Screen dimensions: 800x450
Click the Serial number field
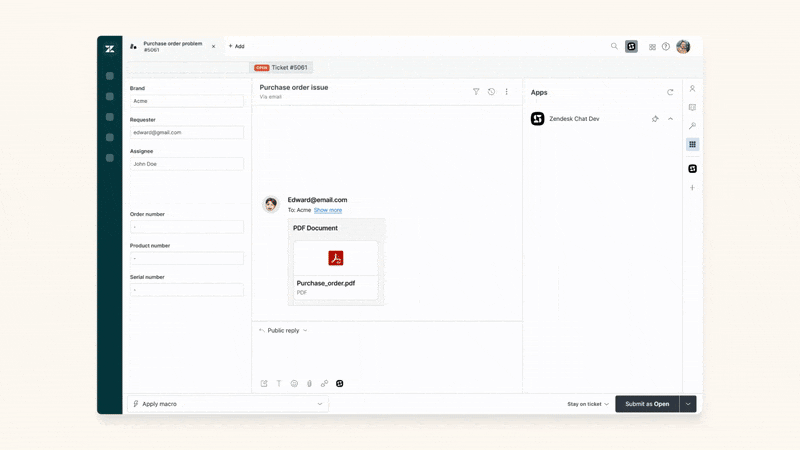coord(186,290)
